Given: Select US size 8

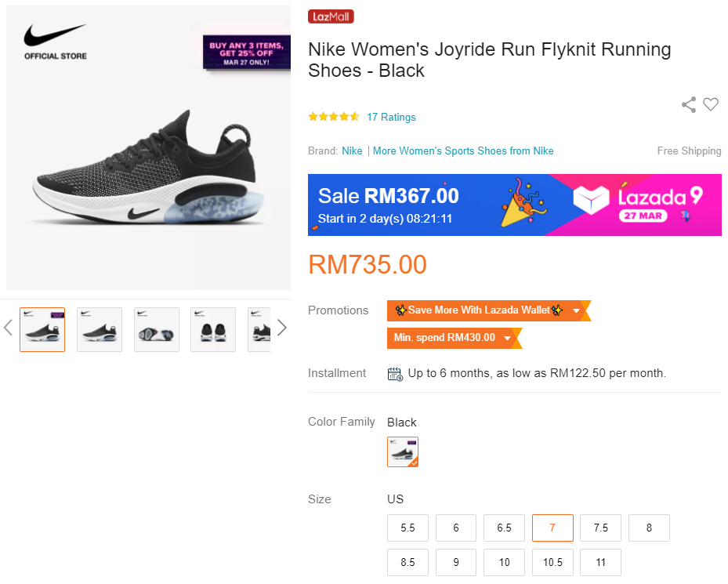Looking at the screenshot, I should pos(649,528).
